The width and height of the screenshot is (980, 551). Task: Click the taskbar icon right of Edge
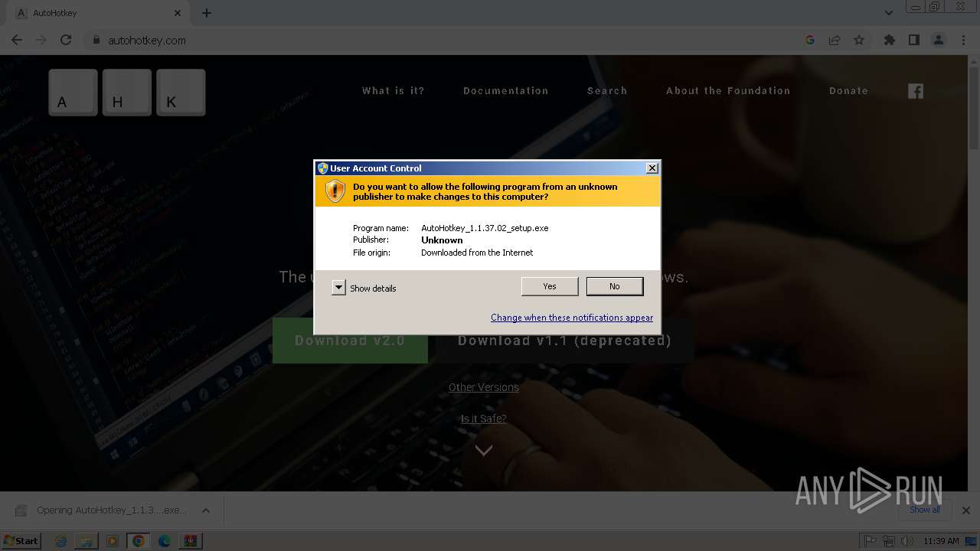tap(191, 541)
